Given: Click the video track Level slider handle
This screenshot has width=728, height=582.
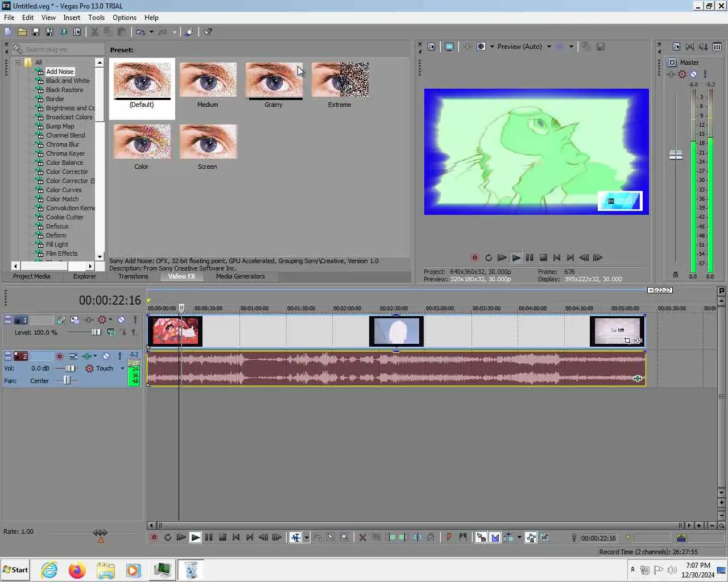Looking at the screenshot, I should [x=96, y=332].
